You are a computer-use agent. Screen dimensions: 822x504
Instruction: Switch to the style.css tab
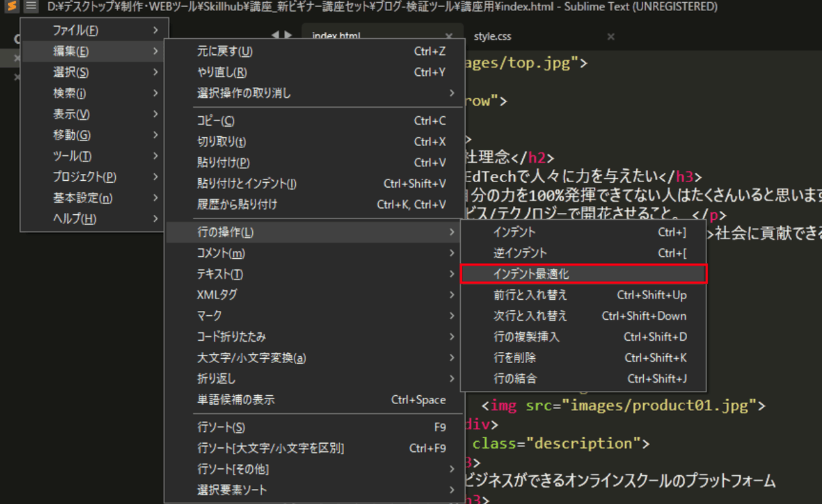[x=493, y=36]
